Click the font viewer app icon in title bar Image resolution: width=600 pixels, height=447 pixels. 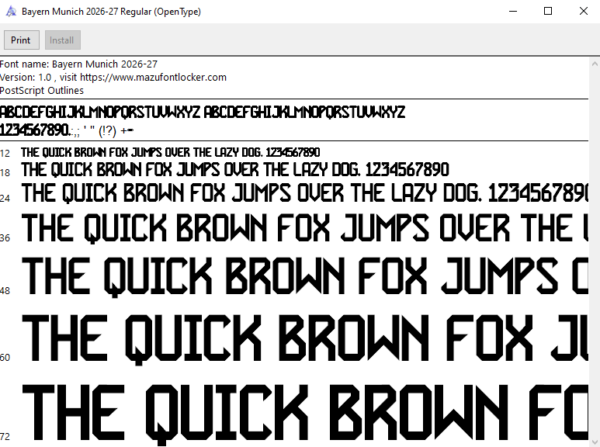tap(11, 11)
